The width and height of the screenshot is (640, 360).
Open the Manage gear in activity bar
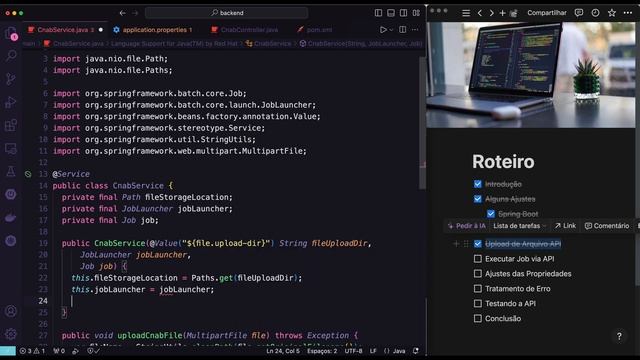coord(11,334)
